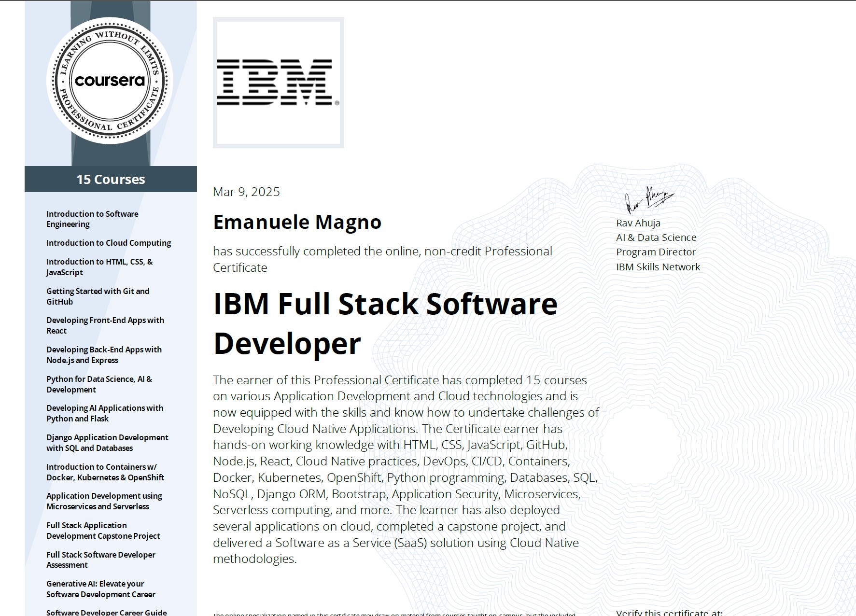The image size is (856, 616).
Task: Click the certificate description paragraph
Action: pos(406,469)
